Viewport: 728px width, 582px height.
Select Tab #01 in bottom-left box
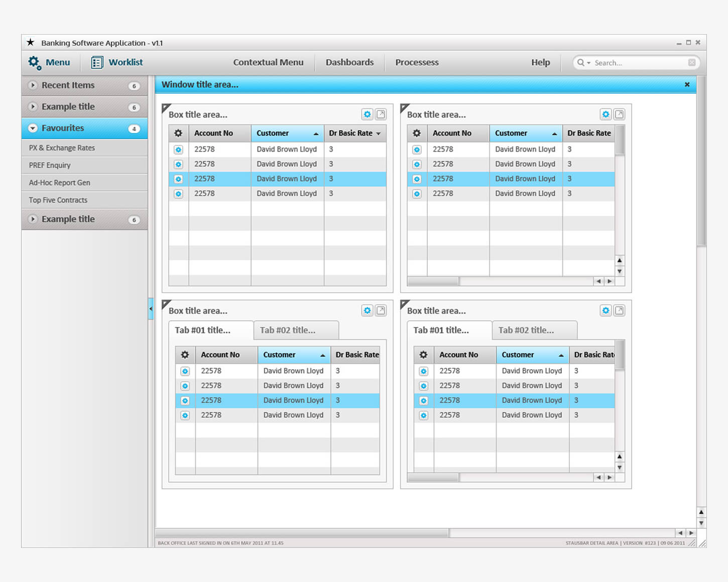click(x=211, y=330)
